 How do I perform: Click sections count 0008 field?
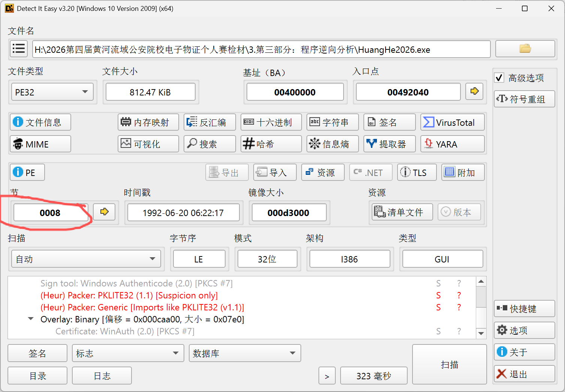(51, 213)
